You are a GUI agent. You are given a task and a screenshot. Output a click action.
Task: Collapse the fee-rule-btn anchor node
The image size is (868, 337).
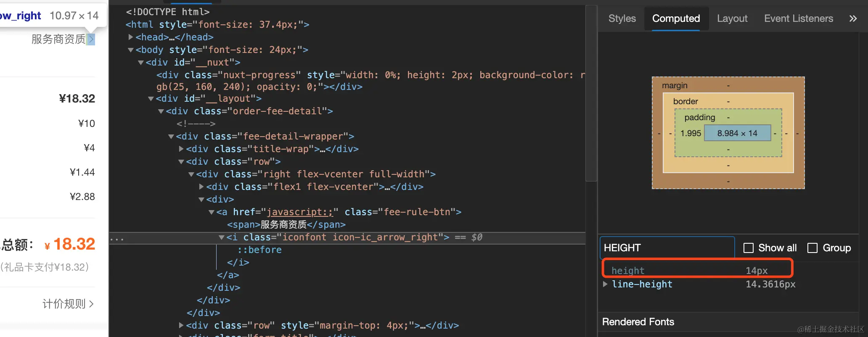[x=212, y=212]
